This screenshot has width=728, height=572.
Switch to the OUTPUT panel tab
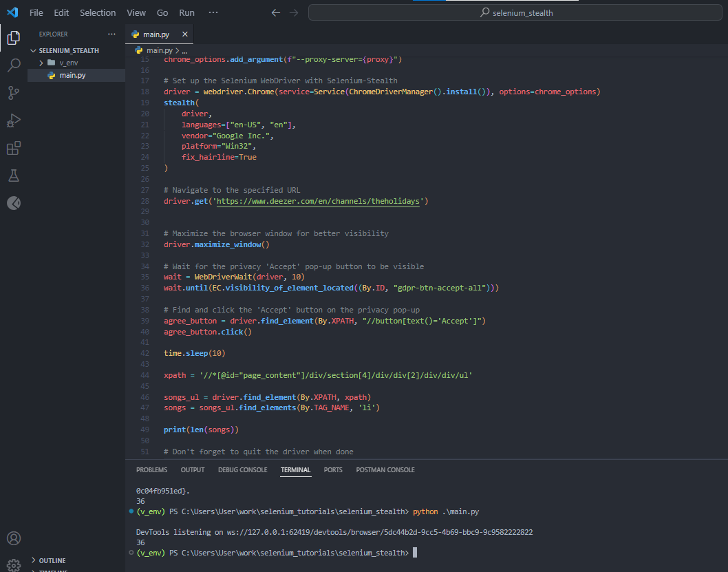pyautogui.click(x=193, y=470)
